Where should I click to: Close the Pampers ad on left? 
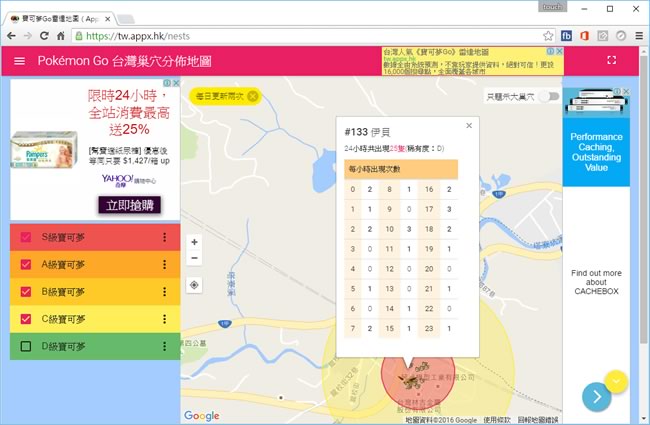(176, 83)
